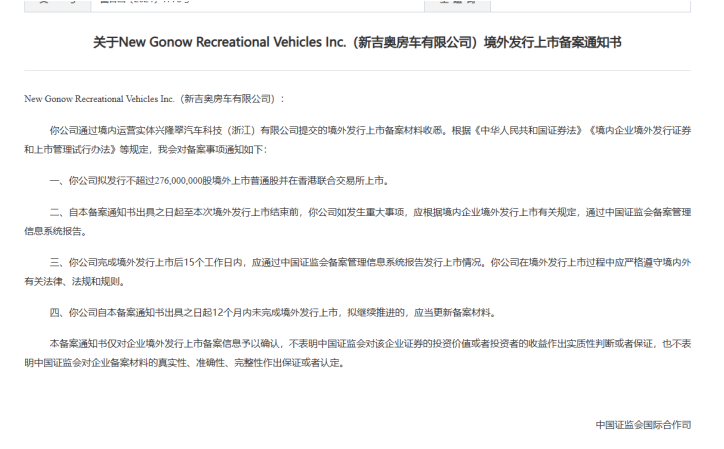Click the line '信息系统报告。'
Screen dimensions: 724x449
click(x=55, y=231)
